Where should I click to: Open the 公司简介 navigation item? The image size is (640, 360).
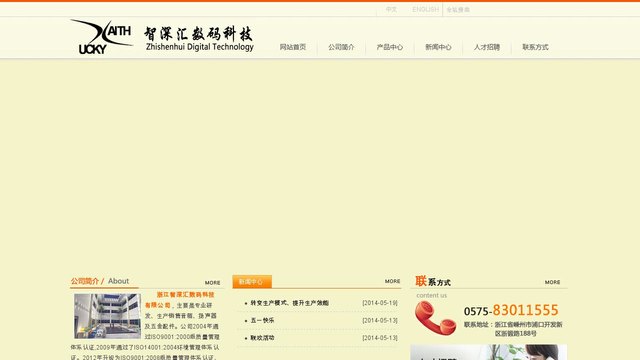(341, 47)
